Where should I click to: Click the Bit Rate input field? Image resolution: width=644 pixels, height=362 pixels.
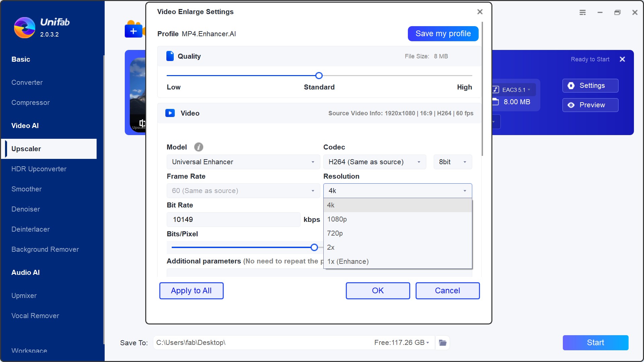coord(233,220)
